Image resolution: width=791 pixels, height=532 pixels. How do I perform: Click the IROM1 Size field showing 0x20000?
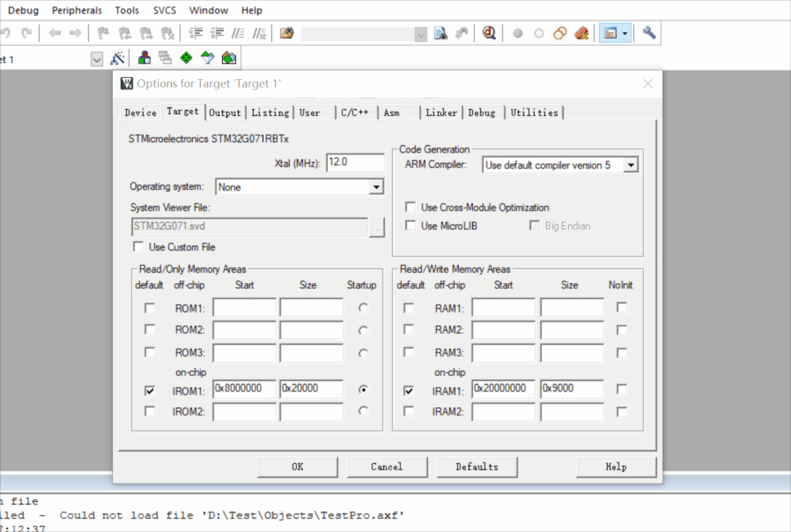tap(312, 389)
